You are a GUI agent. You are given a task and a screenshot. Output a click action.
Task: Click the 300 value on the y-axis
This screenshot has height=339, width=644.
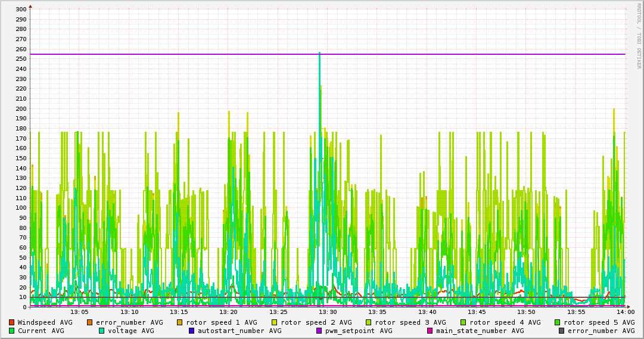click(x=20, y=10)
